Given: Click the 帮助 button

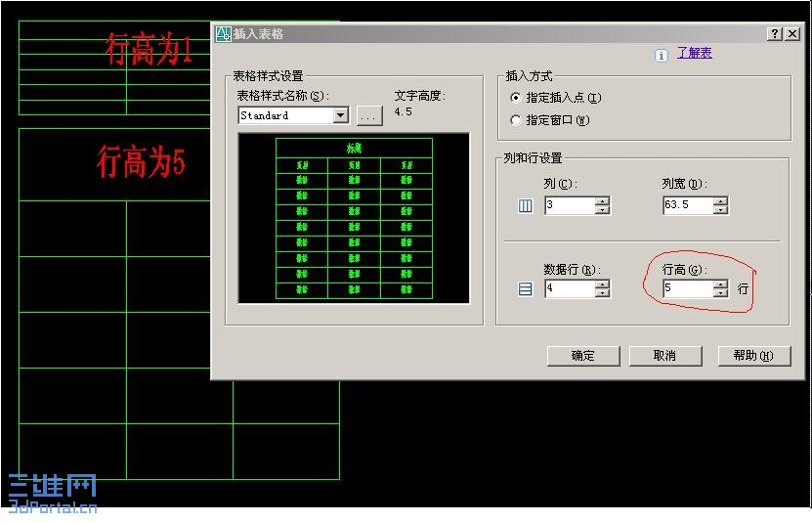Looking at the screenshot, I should (x=754, y=356).
